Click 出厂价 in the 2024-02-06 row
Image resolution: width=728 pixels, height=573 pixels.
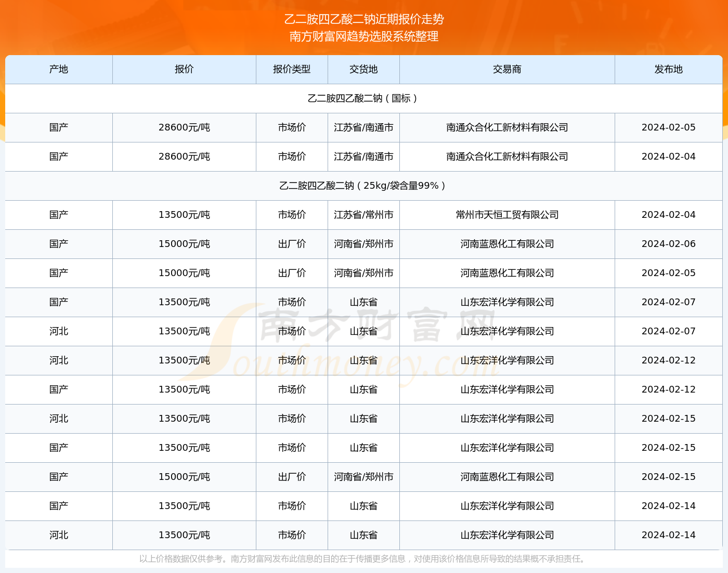click(292, 244)
